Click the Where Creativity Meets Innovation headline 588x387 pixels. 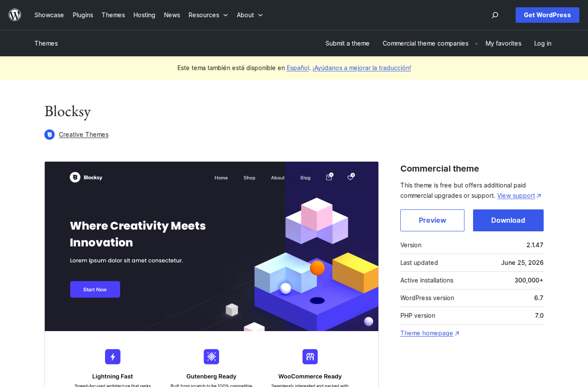pos(138,234)
